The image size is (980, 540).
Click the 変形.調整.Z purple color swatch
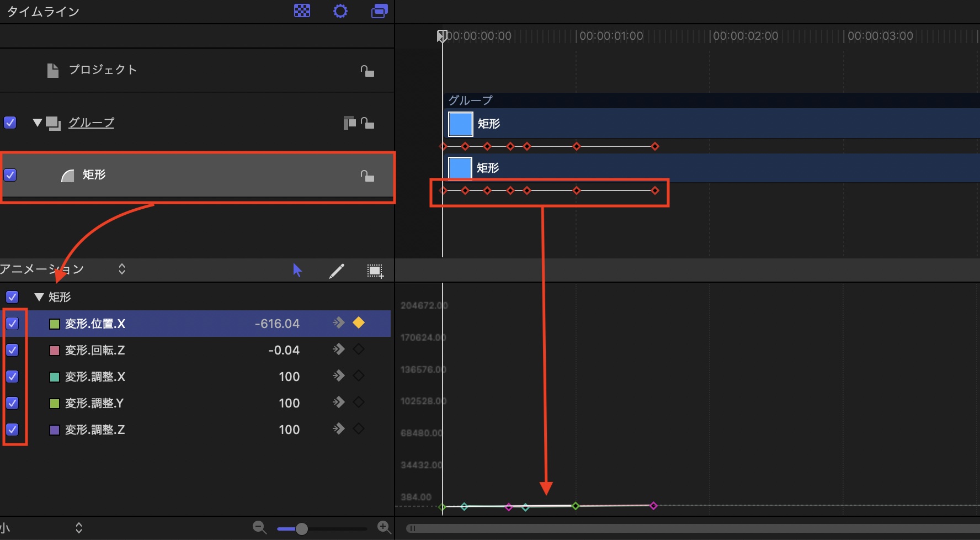pyautogui.click(x=55, y=430)
